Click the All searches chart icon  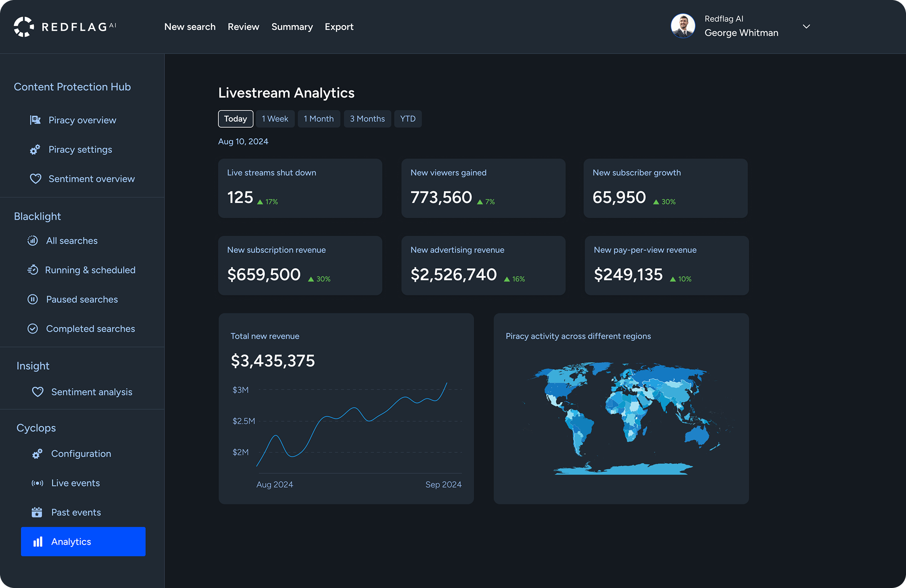click(33, 241)
